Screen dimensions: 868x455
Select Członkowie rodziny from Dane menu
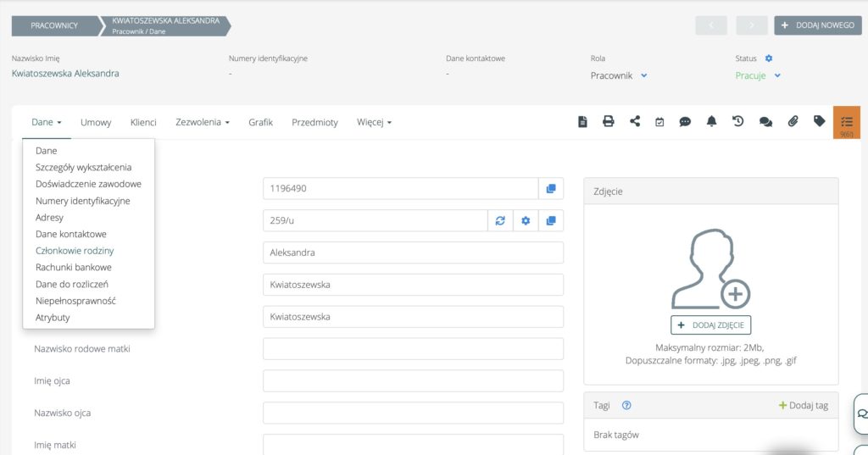coord(75,251)
